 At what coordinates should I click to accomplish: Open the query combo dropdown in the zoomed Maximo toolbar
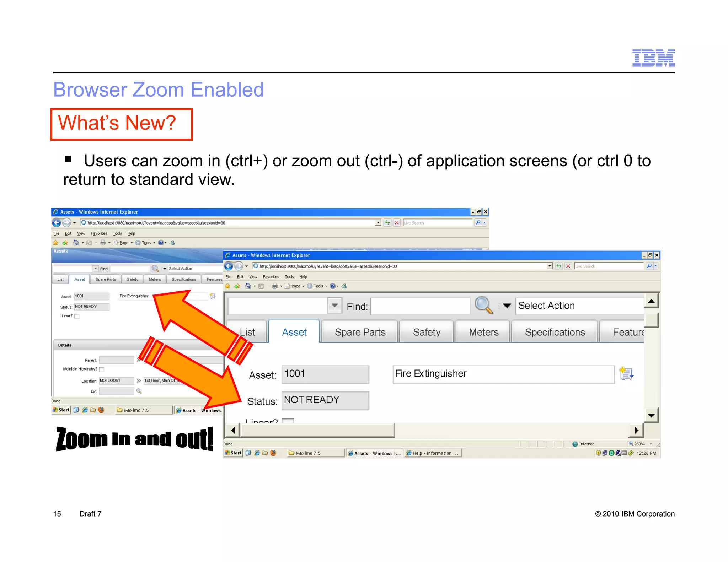[x=334, y=306]
